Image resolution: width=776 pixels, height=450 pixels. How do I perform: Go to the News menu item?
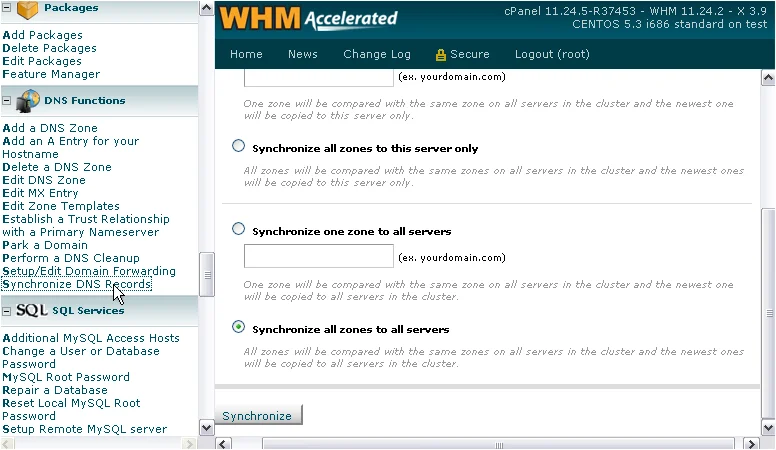tap(302, 55)
